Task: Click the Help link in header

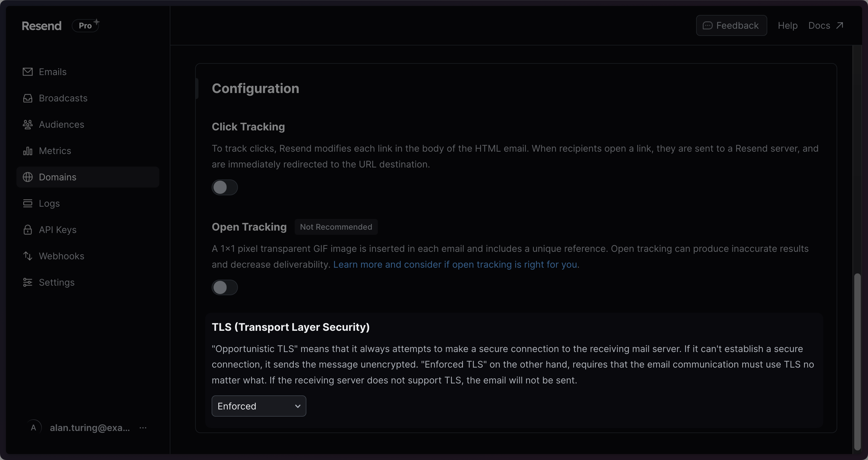Action: [788, 25]
